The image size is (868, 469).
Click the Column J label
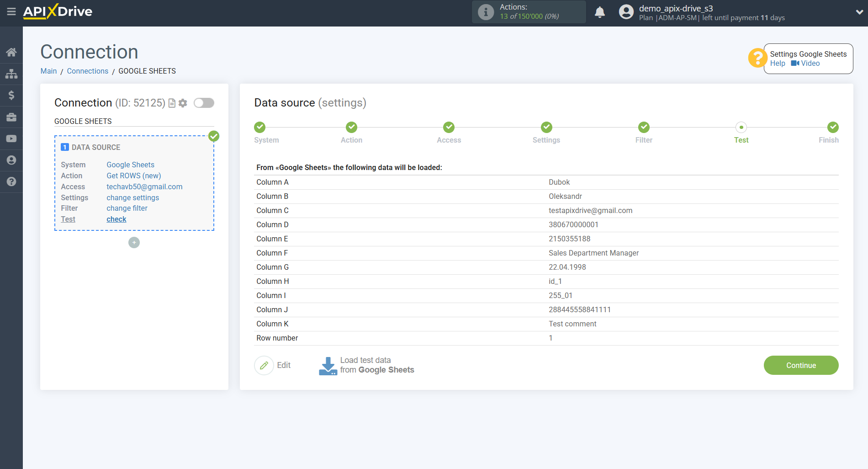click(x=272, y=309)
